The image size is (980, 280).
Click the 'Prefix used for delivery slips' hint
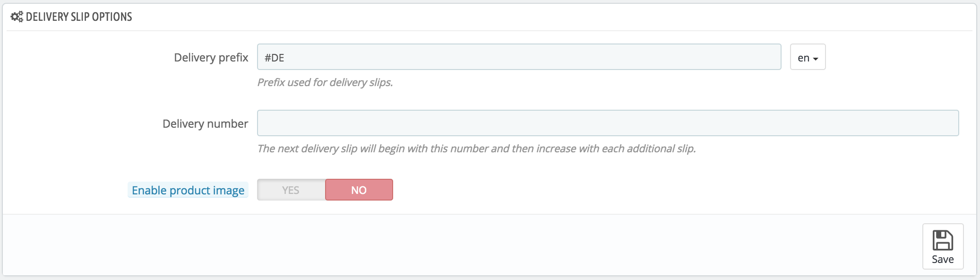325,82
